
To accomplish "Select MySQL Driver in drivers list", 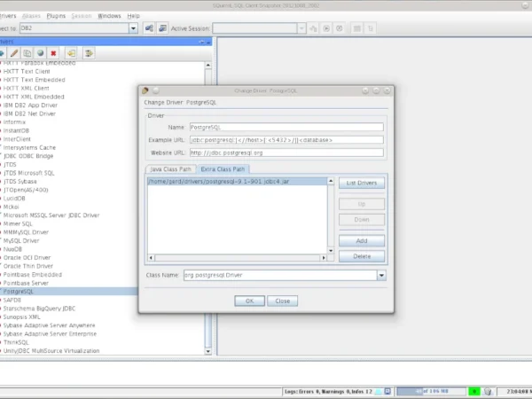I will coord(22,240).
